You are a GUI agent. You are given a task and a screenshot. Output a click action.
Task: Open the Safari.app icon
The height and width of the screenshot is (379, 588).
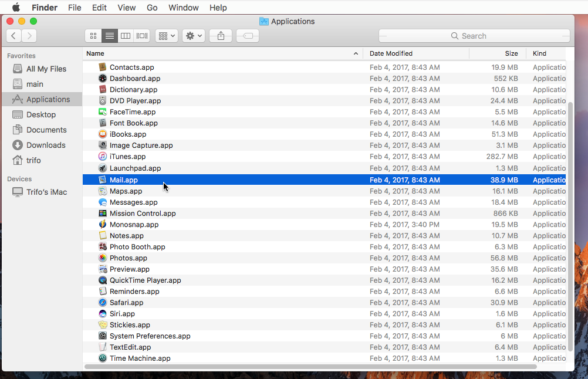(102, 302)
